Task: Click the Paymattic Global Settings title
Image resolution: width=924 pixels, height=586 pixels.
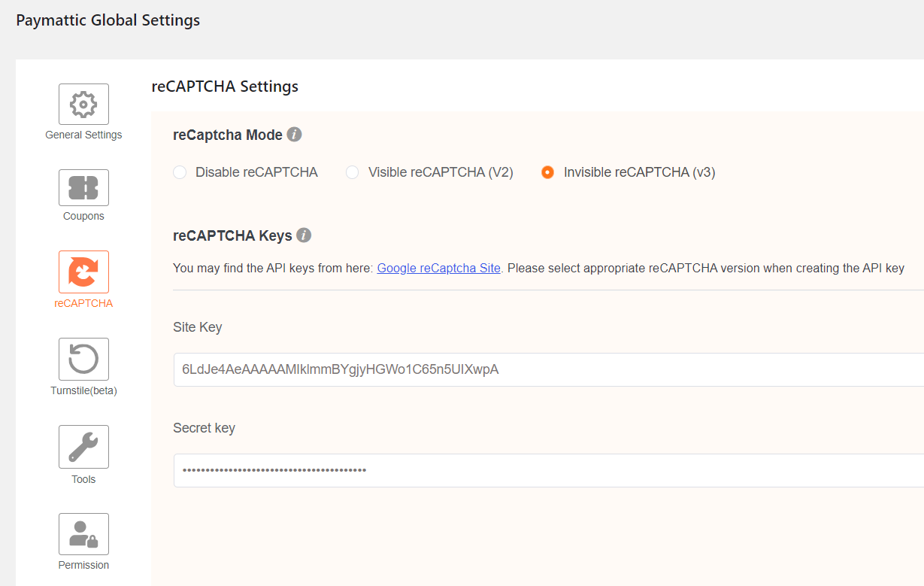Action: 108,20
